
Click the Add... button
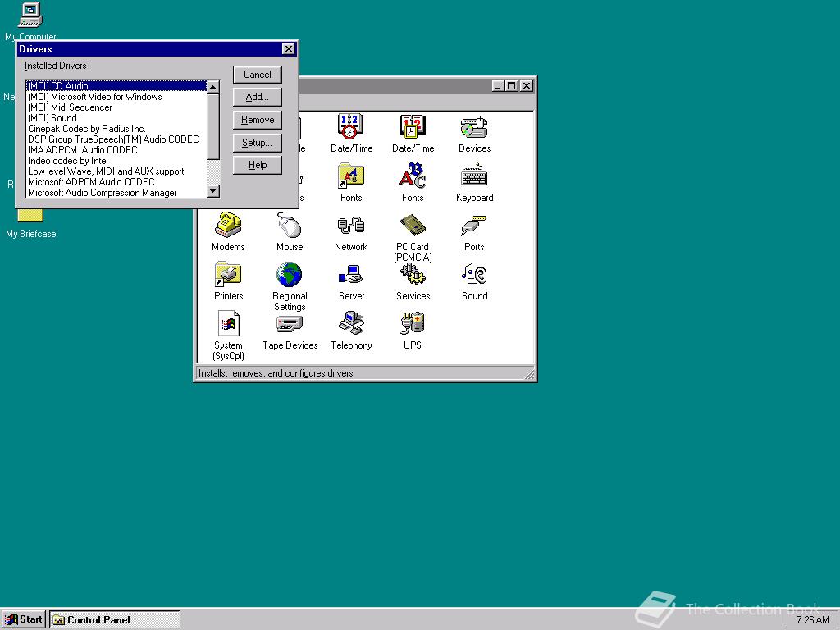(x=257, y=97)
